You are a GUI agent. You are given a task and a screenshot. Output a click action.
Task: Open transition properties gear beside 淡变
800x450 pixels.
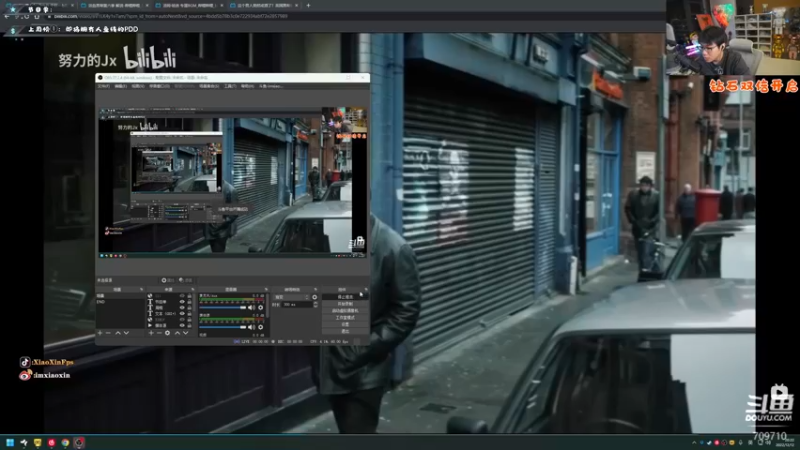click(x=314, y=297)
